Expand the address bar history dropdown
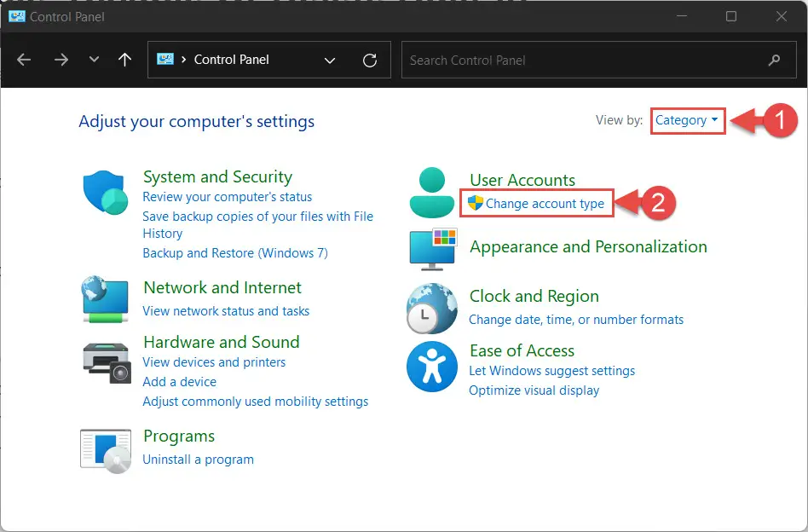Viewport: 808px width, 532px height. (x=330, y=61)
